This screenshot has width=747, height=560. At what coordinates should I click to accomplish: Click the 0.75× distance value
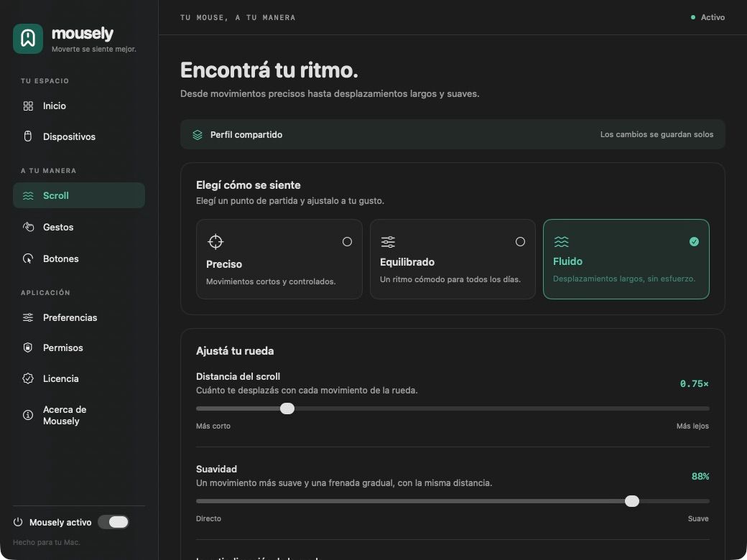[x=694, y=384]
